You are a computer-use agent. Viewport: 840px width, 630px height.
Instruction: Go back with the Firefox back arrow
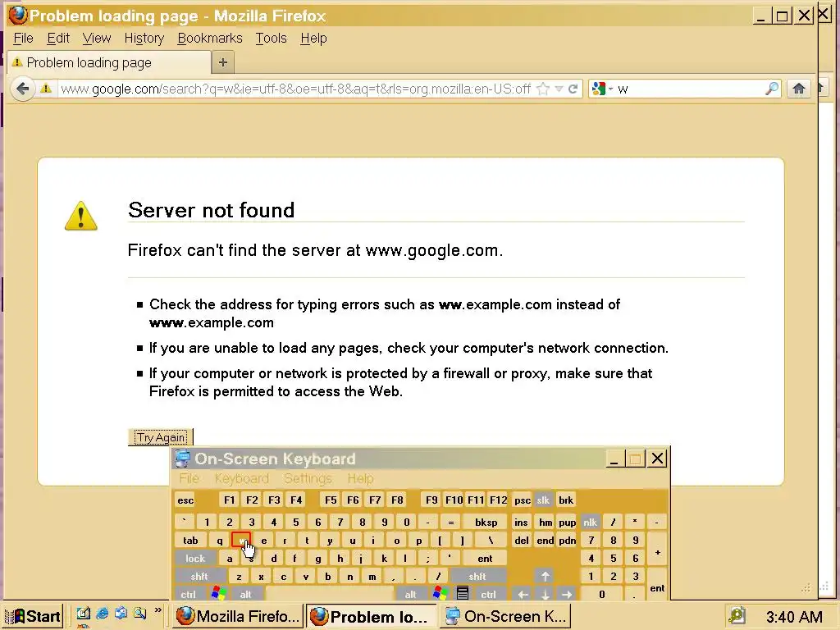point(22,89)
